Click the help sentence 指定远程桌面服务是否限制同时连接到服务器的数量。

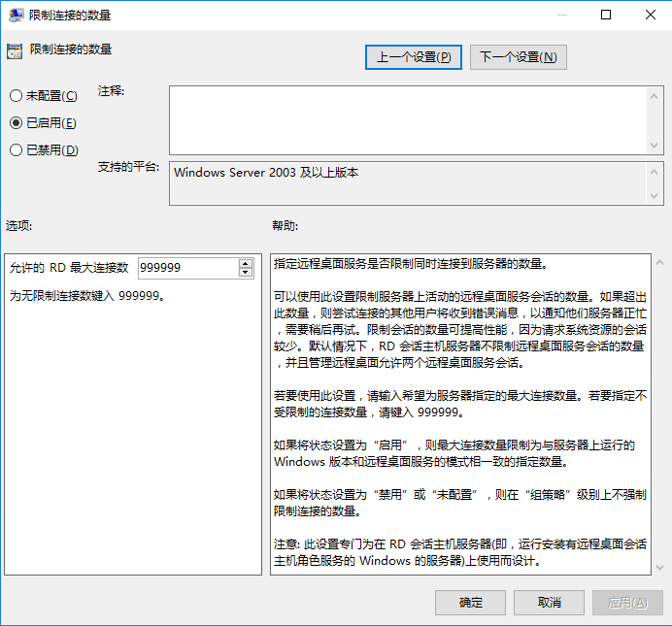pos(411,263)
